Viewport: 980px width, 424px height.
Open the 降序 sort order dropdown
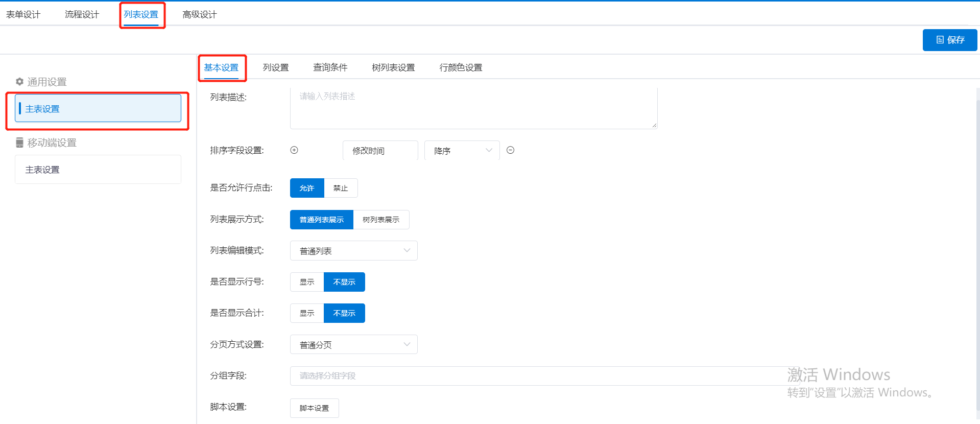click(462, 151)
